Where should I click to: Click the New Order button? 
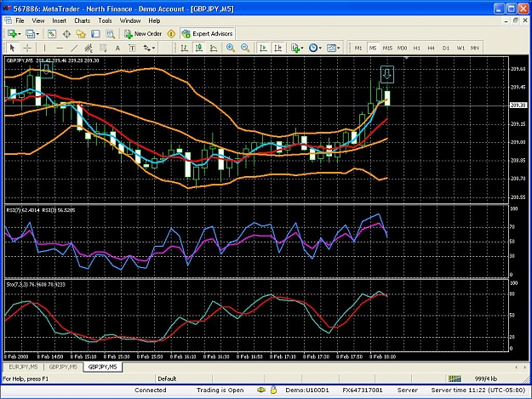(143, 33)
